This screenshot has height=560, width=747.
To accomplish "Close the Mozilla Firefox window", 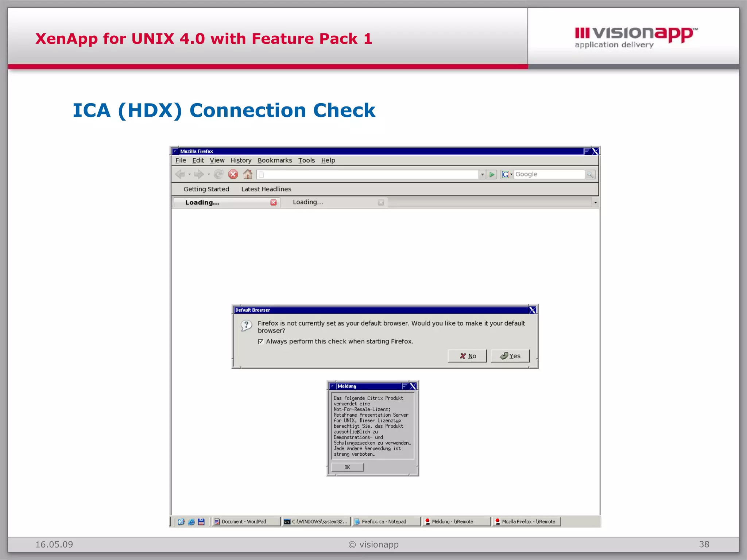I will (x=595, y=151).
